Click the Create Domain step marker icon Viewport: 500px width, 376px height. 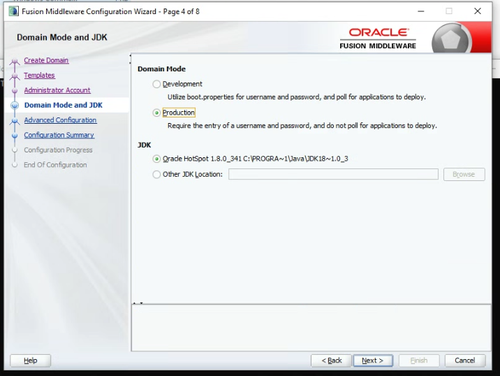coord(15,62)
